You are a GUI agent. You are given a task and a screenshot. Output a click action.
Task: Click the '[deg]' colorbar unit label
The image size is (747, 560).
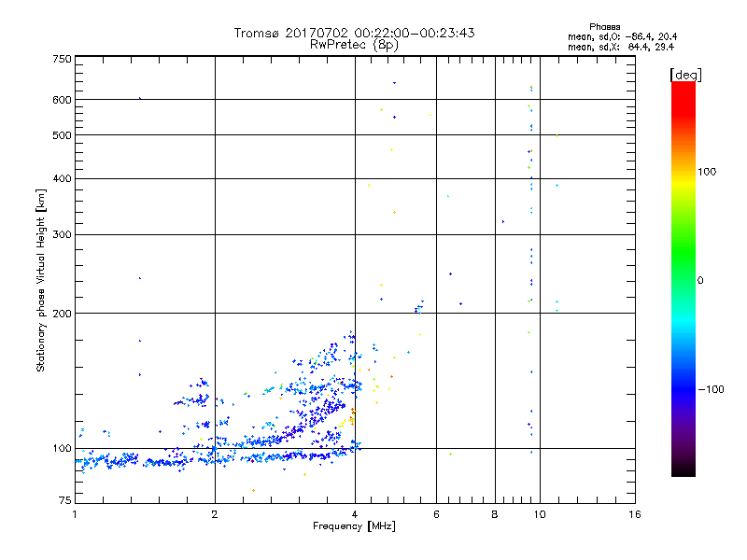click(x=685, y=75)
